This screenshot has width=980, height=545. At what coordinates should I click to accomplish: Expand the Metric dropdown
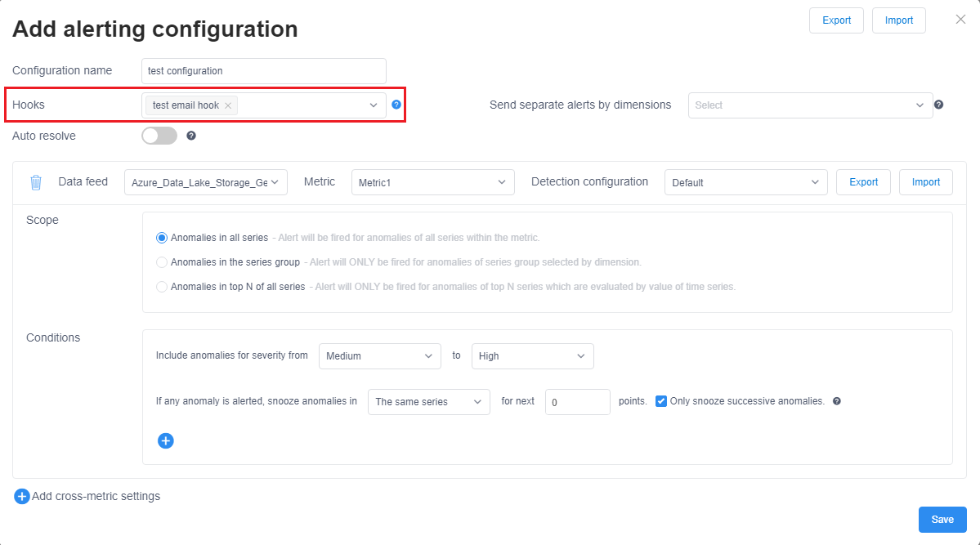click(432, 182)
